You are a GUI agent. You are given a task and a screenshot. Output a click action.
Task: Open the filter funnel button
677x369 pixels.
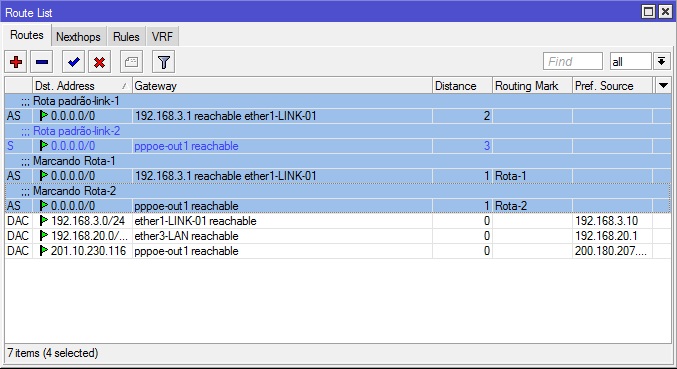(163, 62)
